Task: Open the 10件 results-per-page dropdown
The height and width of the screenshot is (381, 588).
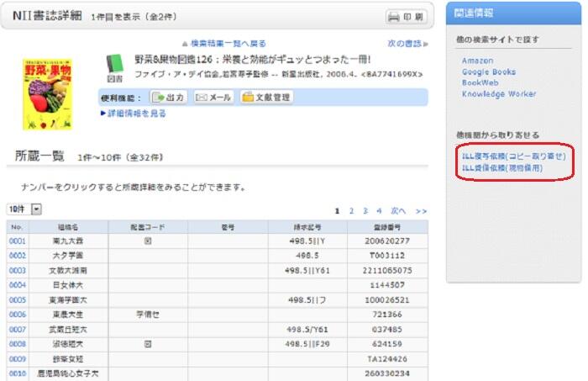Action: pos(24,209)
